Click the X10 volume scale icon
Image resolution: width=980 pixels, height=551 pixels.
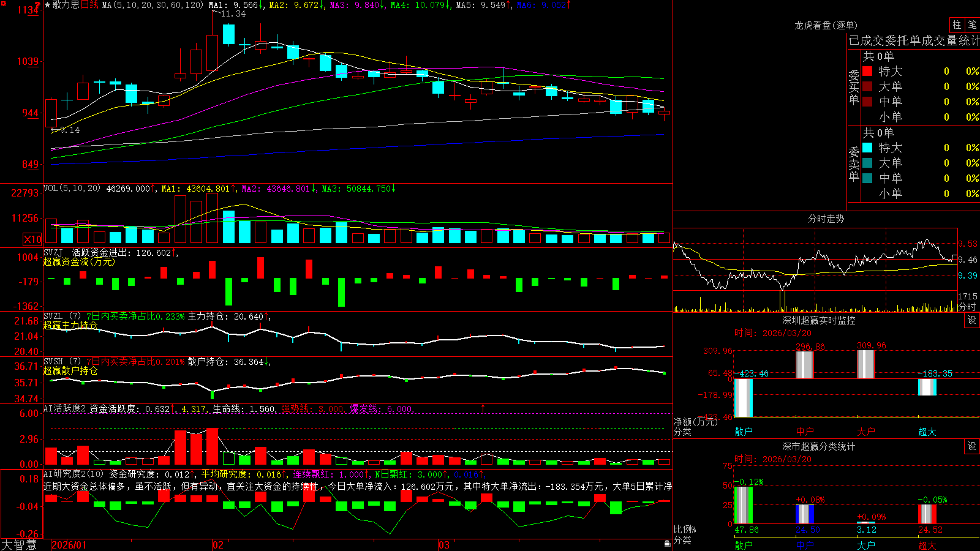[x=32, y=239]
